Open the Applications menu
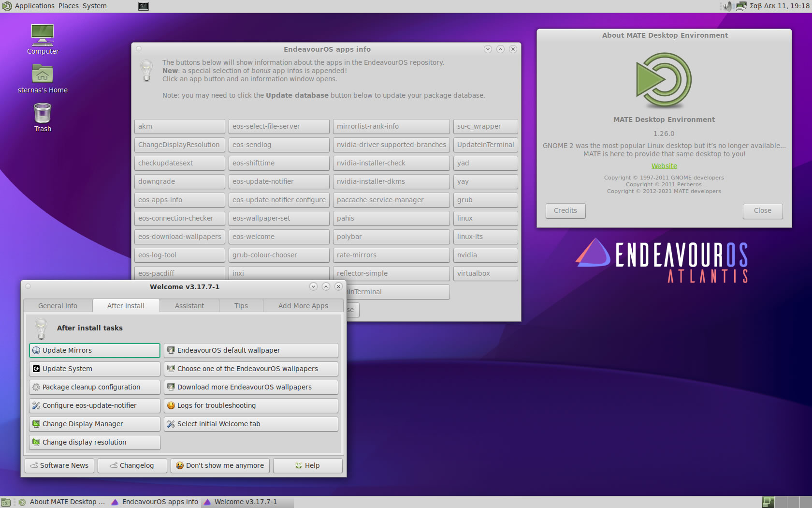 pyautogui.click(x=34, y=6)
